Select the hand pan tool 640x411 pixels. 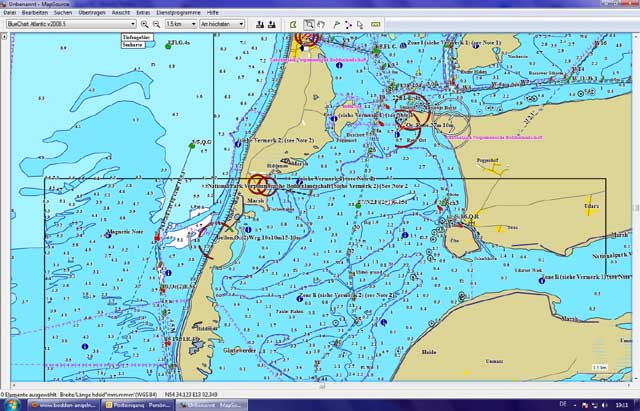(x=323, y=22)
